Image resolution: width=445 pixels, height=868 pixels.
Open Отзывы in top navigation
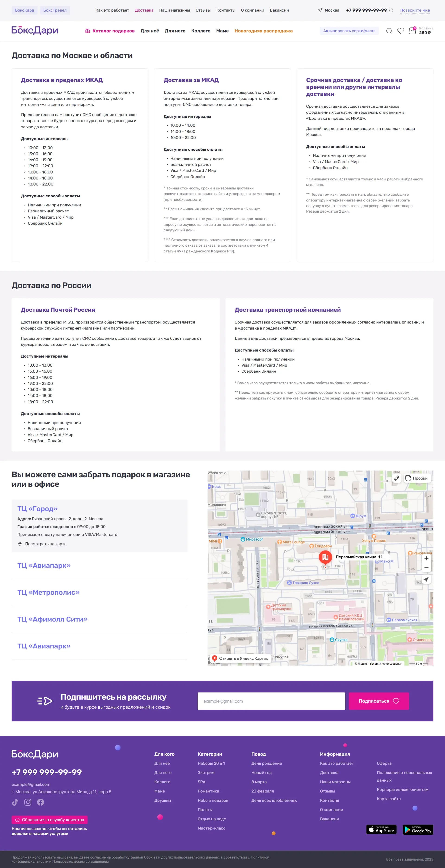[203, 10]
